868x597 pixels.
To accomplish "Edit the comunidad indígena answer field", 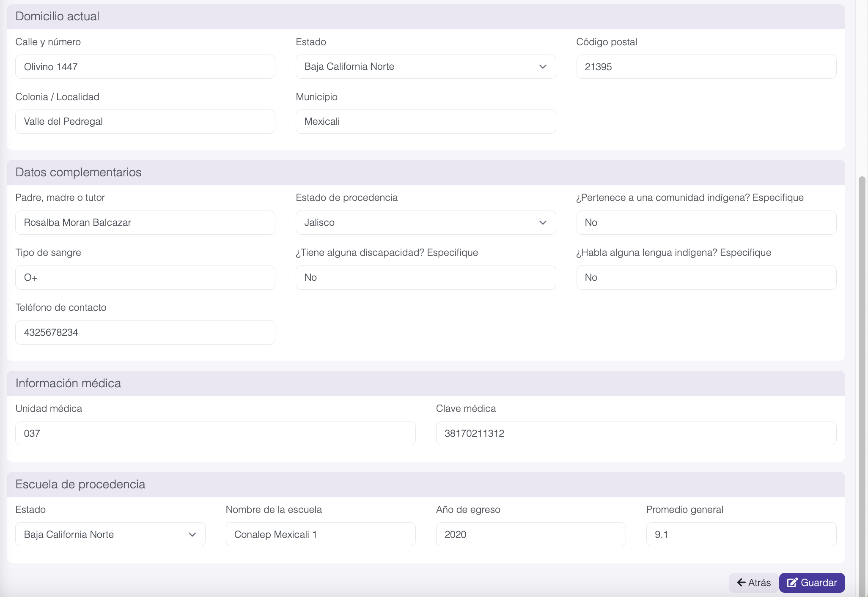I will click(x=706, y=222).
